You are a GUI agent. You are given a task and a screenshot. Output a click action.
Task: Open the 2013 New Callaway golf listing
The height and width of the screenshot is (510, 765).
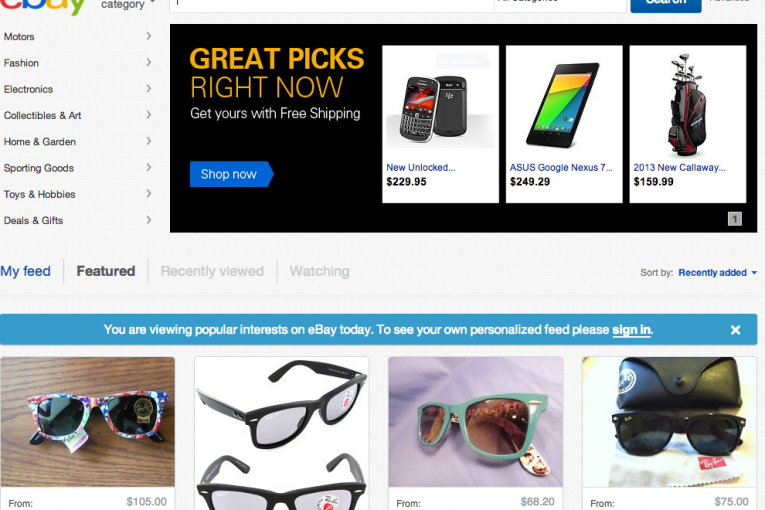coord(687,124)
